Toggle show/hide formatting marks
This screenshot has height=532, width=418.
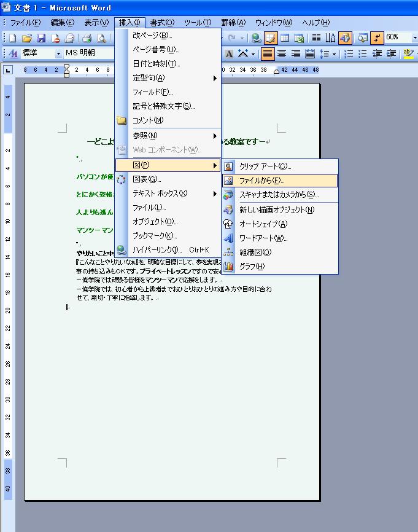377,38
